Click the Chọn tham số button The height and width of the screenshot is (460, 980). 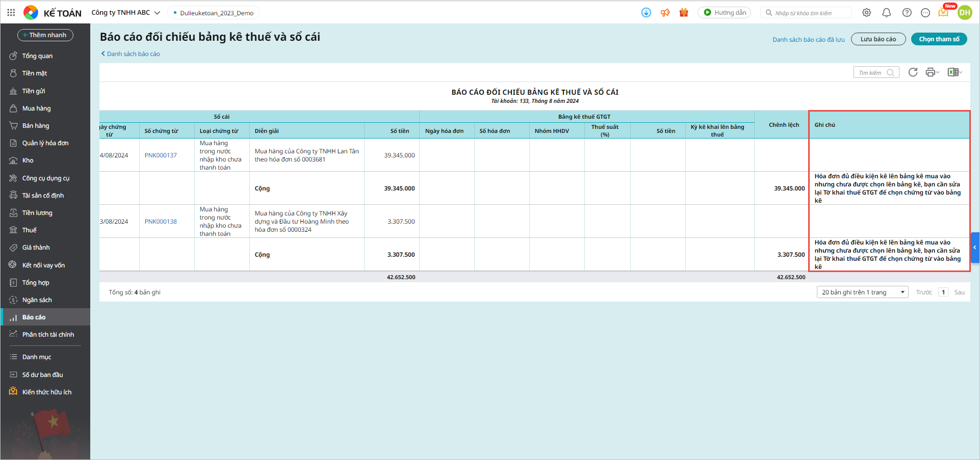(x=939, y=39)
